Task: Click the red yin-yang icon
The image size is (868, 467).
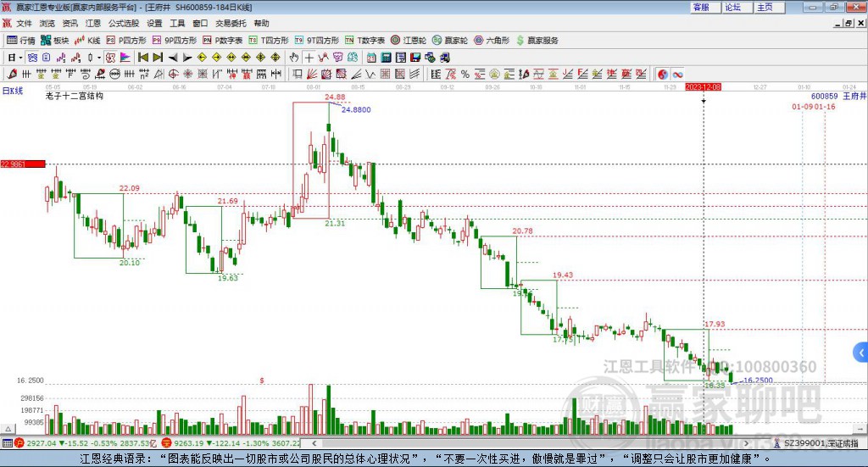Action: (x=663, y=74)
